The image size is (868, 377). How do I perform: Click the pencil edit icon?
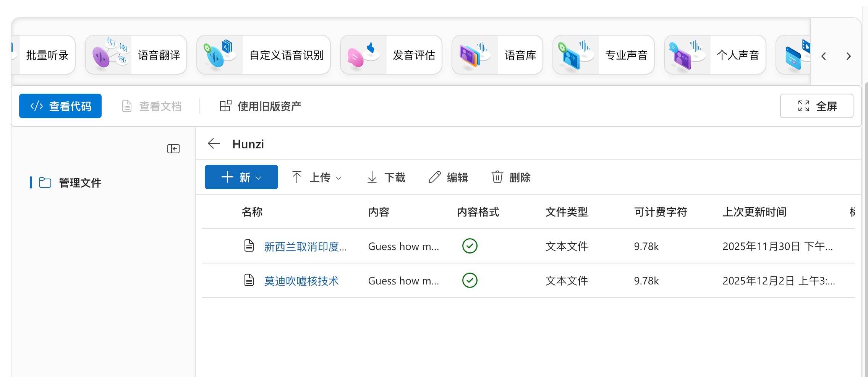pos(434,177)
